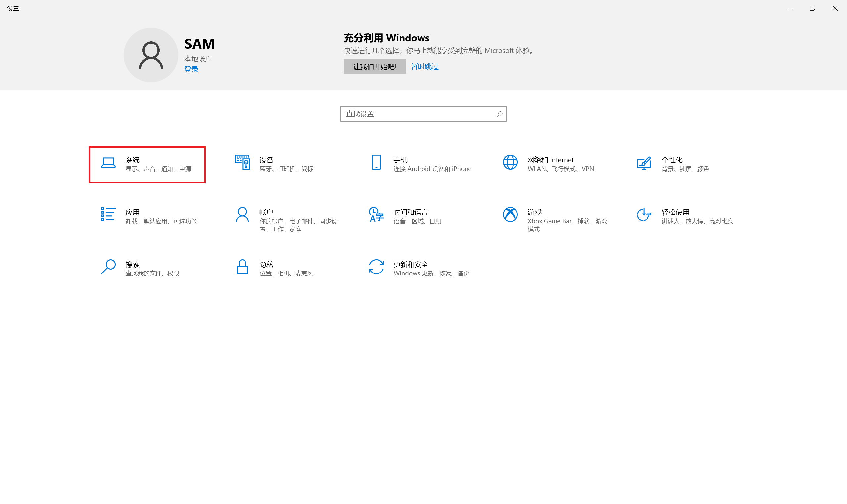Select the 个性化 category title
847x504 pixels.
coord(672,160)
